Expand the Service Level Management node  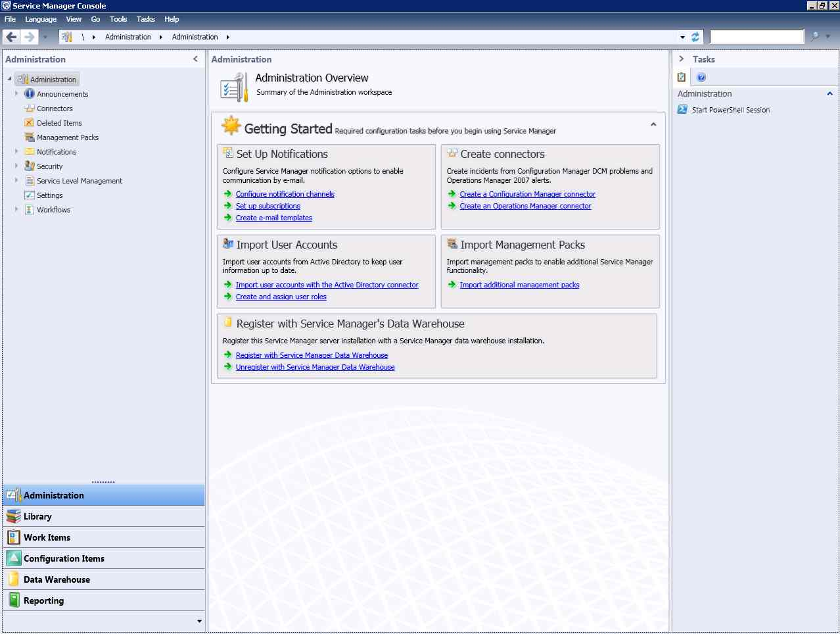[x=16, y=181]
